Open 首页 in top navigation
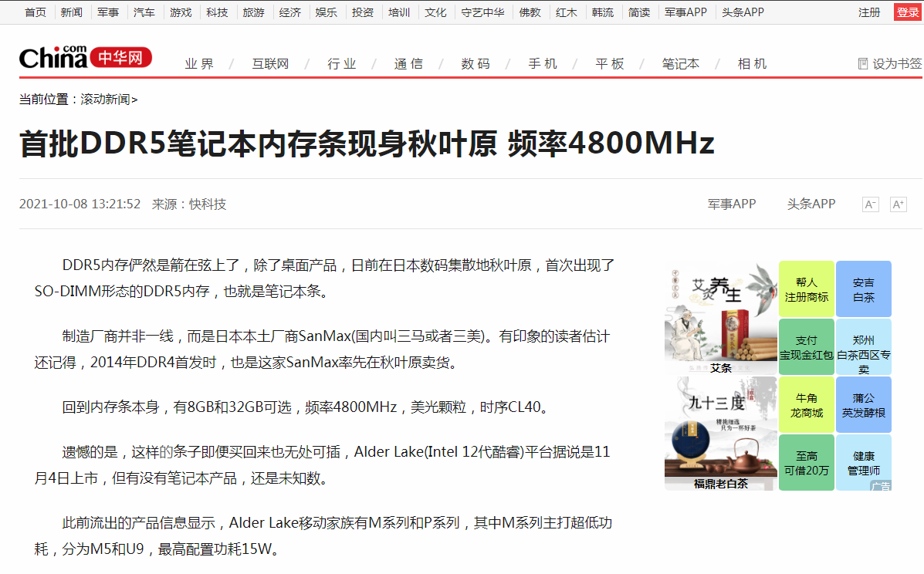 tap(36, 12)
